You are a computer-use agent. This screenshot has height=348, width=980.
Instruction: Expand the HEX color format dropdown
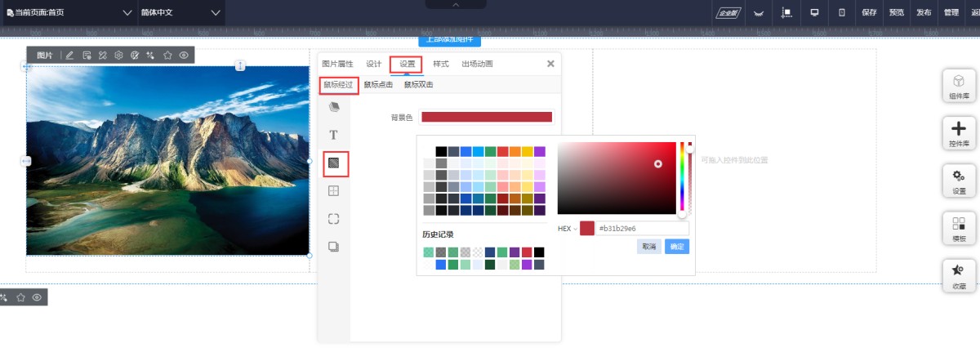[x=567, y=229]
